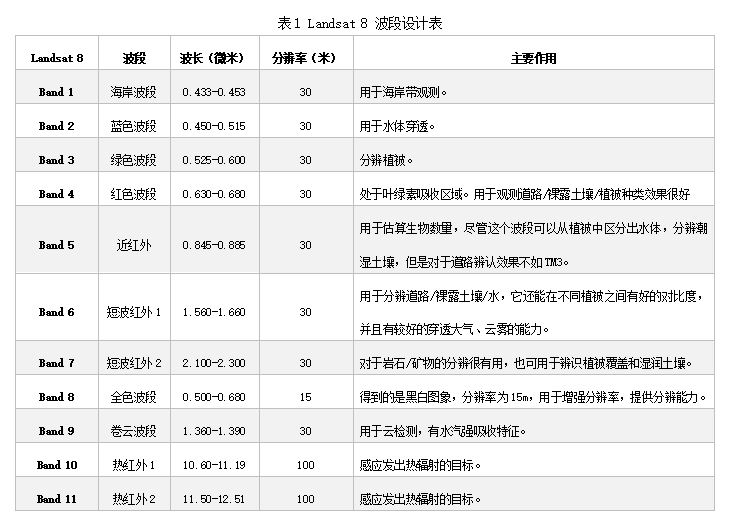Click the description '用于云检测，有水汽强吸收特征。'
Screen dimensions: 739x514
point(443,431)
